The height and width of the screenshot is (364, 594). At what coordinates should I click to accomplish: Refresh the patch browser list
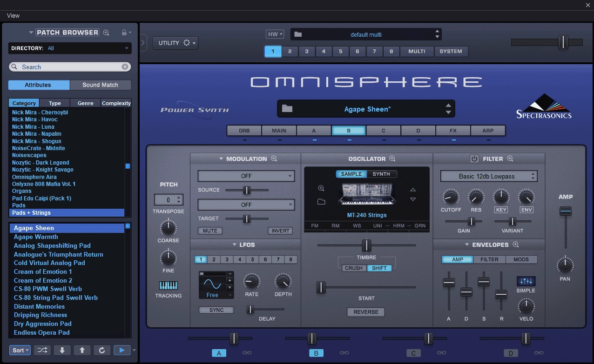[x=101, y=350]
